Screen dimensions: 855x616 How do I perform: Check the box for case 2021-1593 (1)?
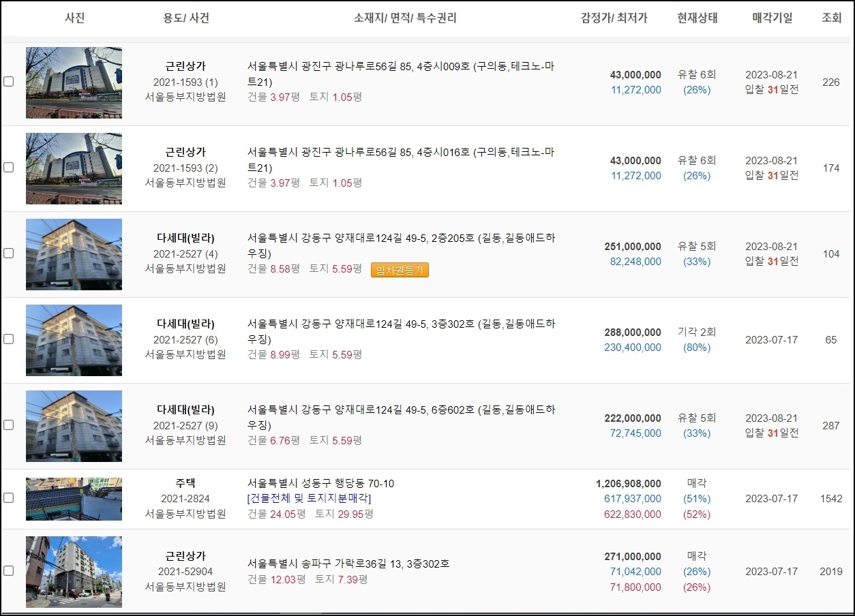coord(8,82)
